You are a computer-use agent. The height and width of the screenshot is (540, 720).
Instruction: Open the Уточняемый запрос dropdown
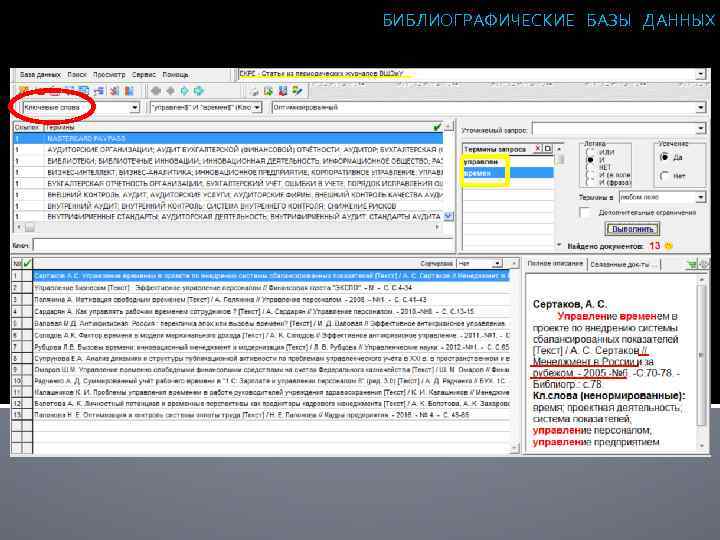click(701, 129)
